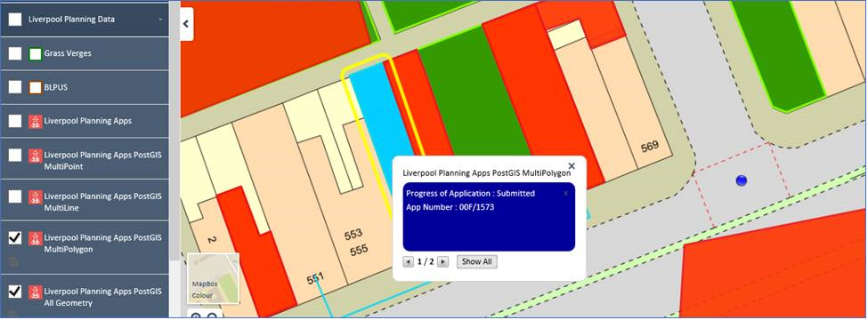Collapse the layer sidebar with the arrow tab
868x320 pixels.
[187, 24]
